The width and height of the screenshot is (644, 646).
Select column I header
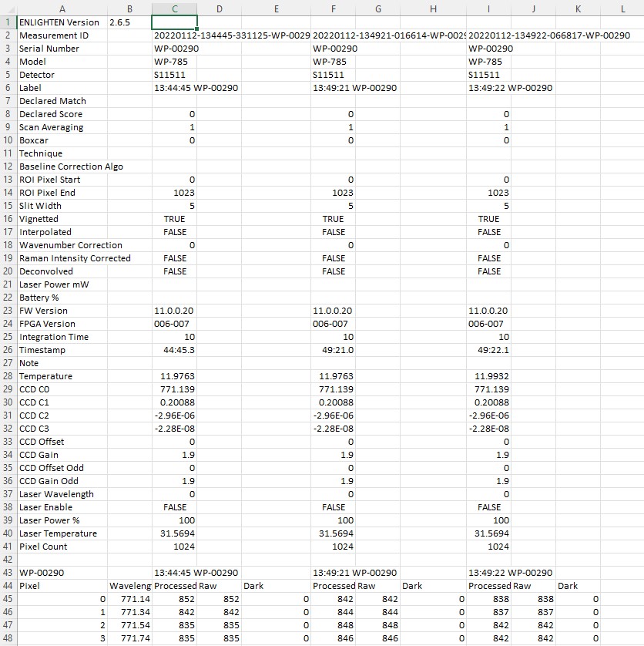pos(488,8)
